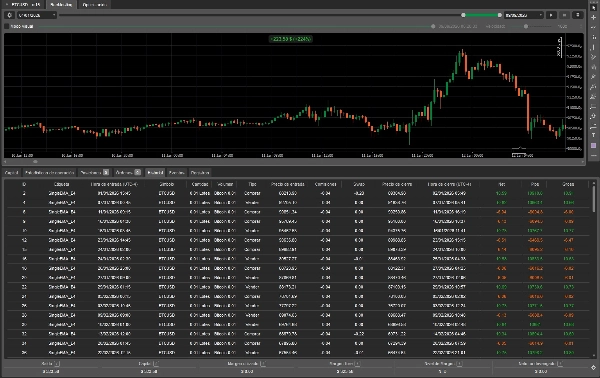The image size is (600, 378).
Task: Expand the Nivel de Margen dropdown arrow
Action: (x=459, y=363)
